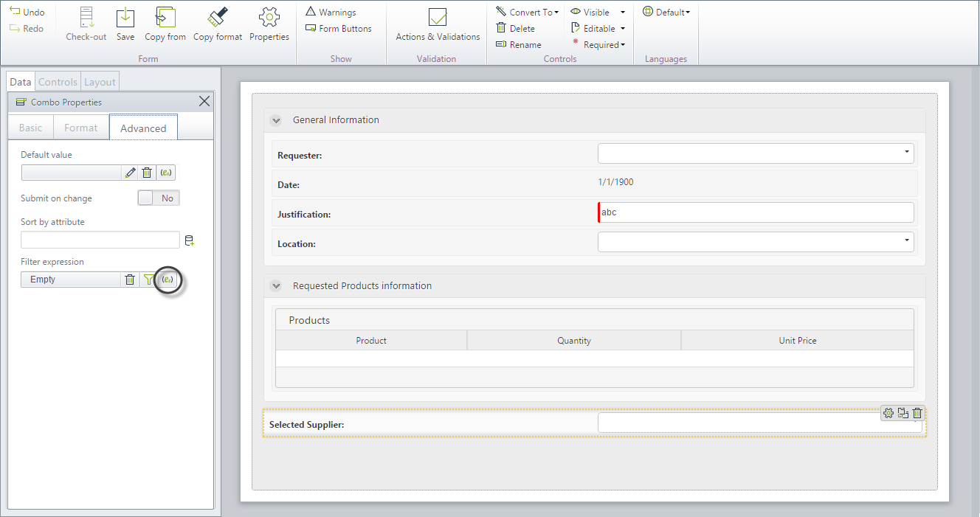Rename the selected control
Screen dimensions: 980x517
[518, 44]
